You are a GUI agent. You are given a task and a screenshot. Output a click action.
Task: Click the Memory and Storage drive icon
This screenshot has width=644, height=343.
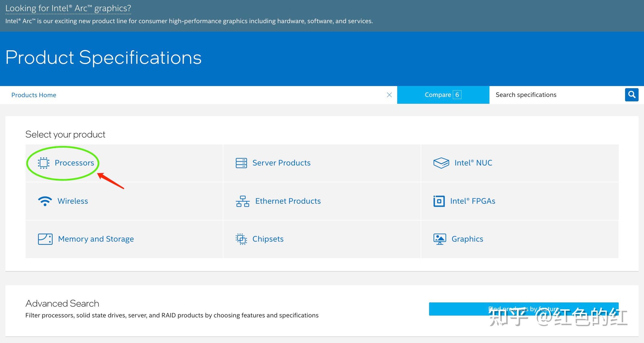(45, 239)
